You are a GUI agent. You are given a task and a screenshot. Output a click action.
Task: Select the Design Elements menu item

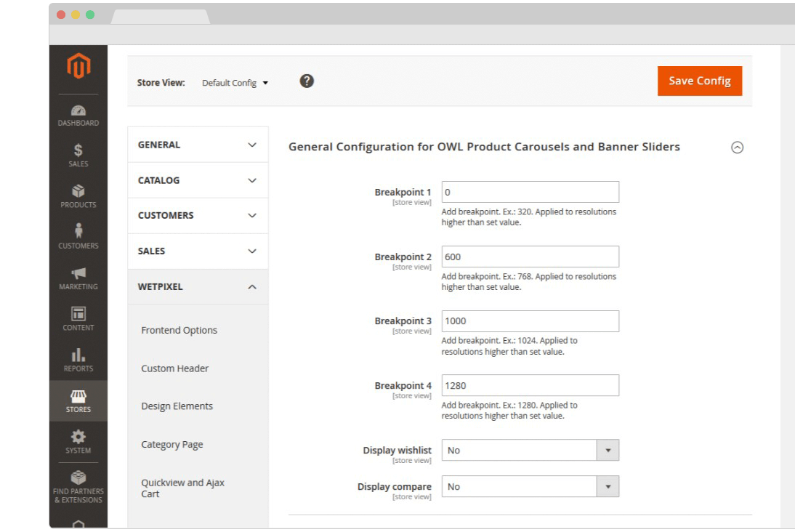(177, 406)
